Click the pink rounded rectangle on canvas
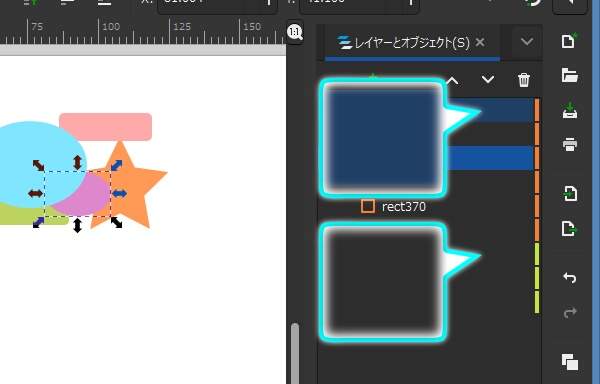Viewport: 600px width, 384px height. coord(106,126)
